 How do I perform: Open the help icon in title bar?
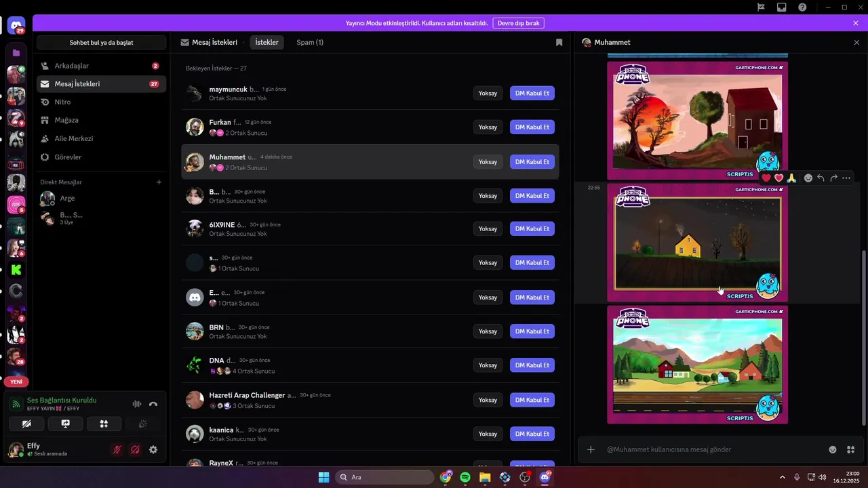coord(803,7)
